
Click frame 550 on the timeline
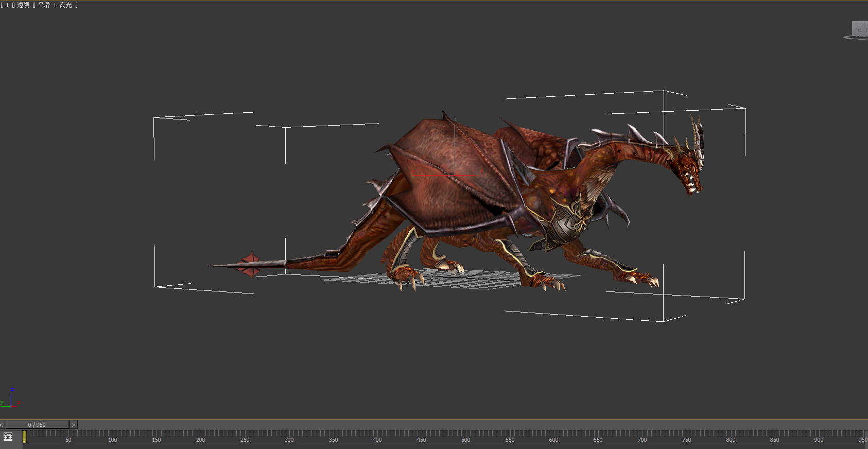(x=510, y=440)
